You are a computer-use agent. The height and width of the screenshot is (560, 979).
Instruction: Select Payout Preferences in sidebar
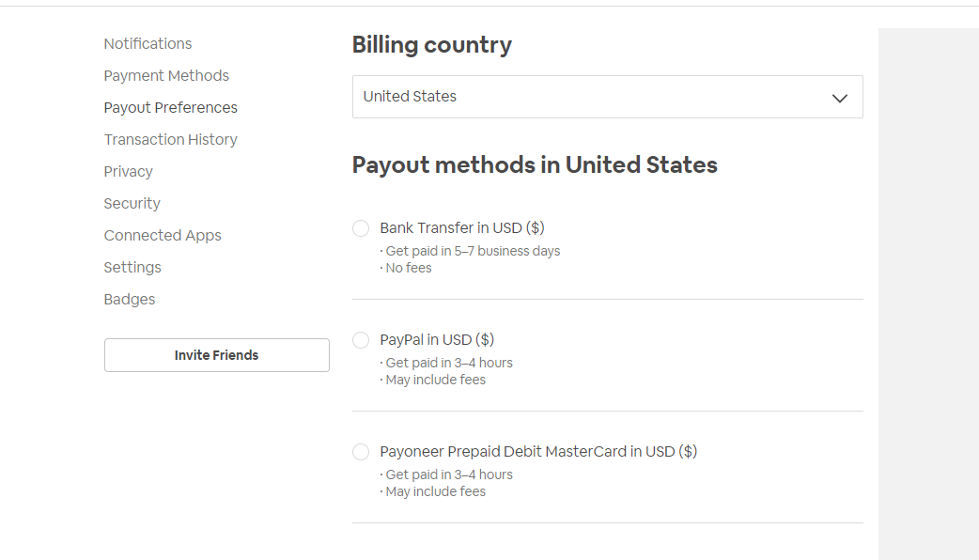pyautogui.click(x=170, y=107)
